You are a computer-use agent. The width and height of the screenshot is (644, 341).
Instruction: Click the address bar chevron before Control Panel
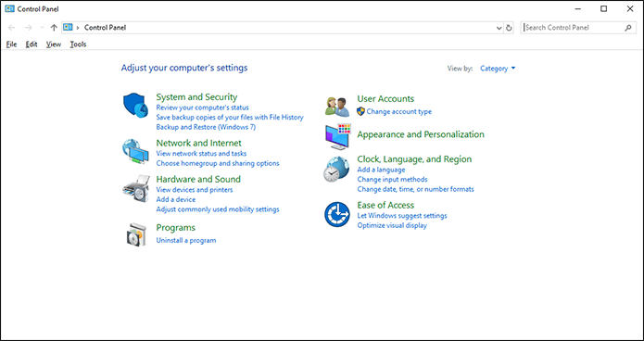[78, 28]
